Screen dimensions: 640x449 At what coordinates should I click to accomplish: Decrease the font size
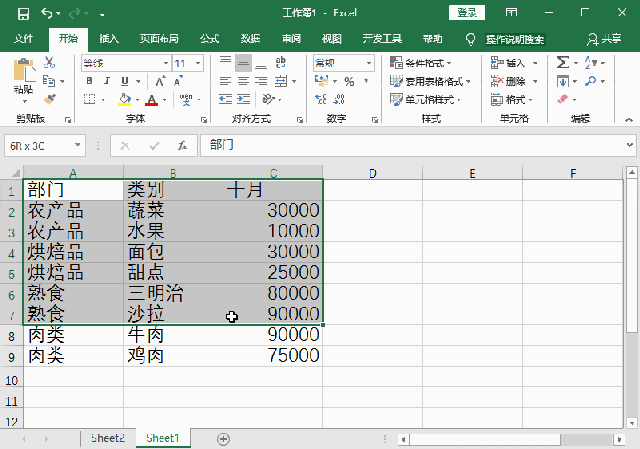point(178,81)
